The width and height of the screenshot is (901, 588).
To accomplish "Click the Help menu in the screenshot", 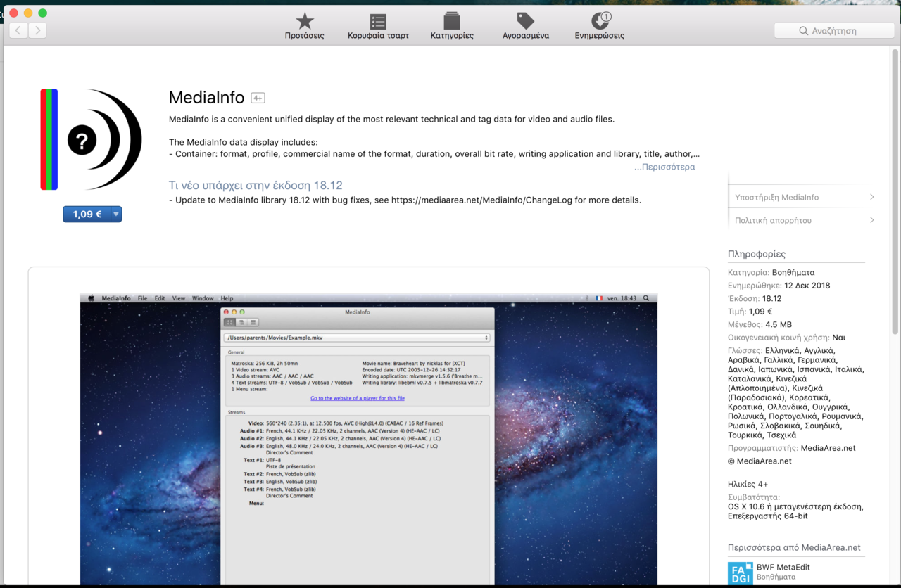I will [227, 298].
